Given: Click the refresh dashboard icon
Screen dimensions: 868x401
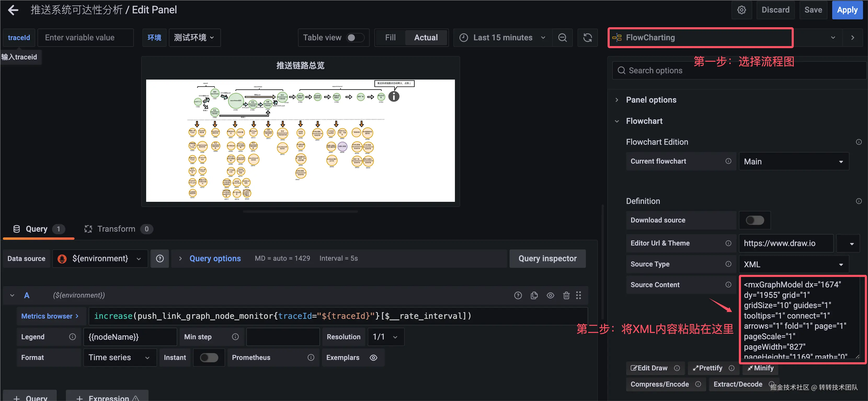Looking at the screenshot, I should (x=587, y=37).
